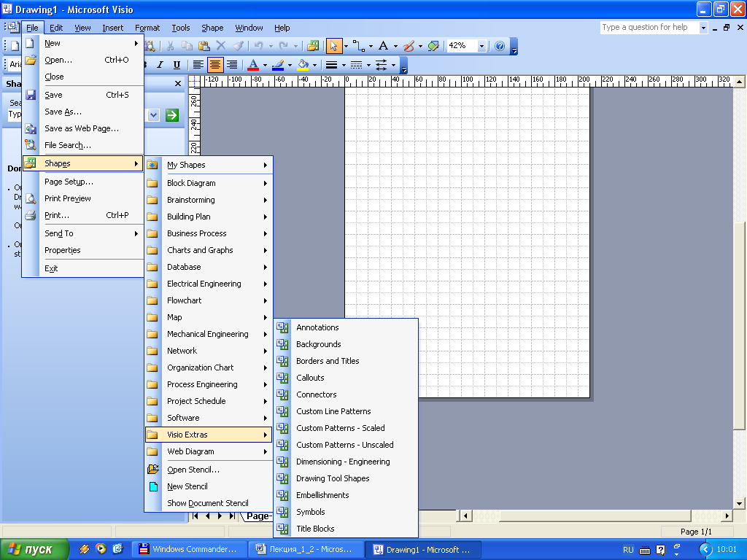Viewport: 747px width, 560px height.
Task: Click the Windows Start button
Action: click(34, 550)
